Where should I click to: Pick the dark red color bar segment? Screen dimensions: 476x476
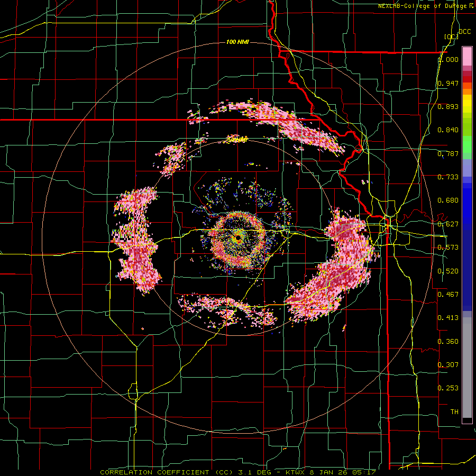467,79
